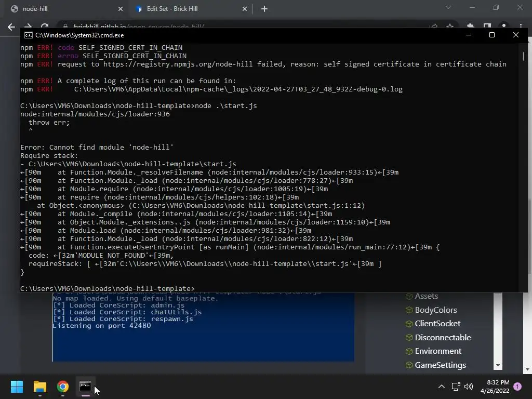Click the 'Cannot find module' error line

97,147
